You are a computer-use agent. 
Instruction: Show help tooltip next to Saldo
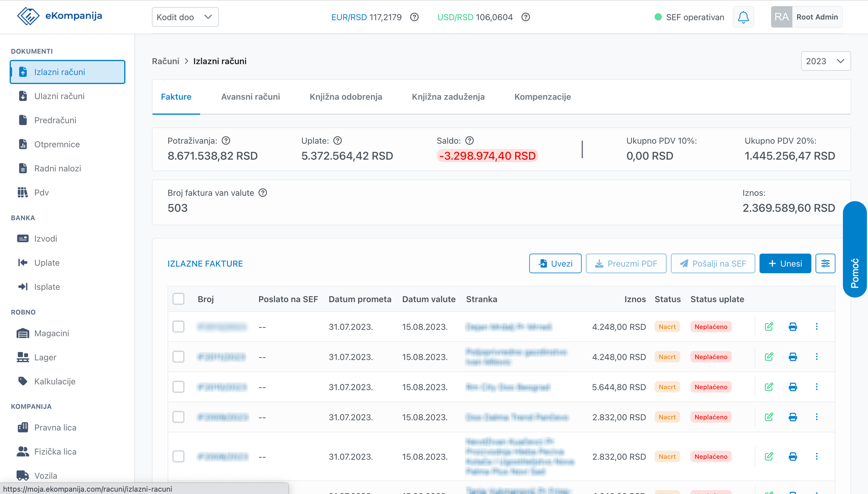coord(470,141)
